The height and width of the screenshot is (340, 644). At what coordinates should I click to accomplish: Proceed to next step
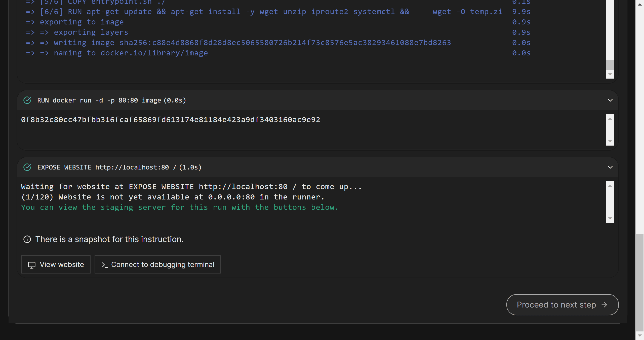click(x=562, y=305)
